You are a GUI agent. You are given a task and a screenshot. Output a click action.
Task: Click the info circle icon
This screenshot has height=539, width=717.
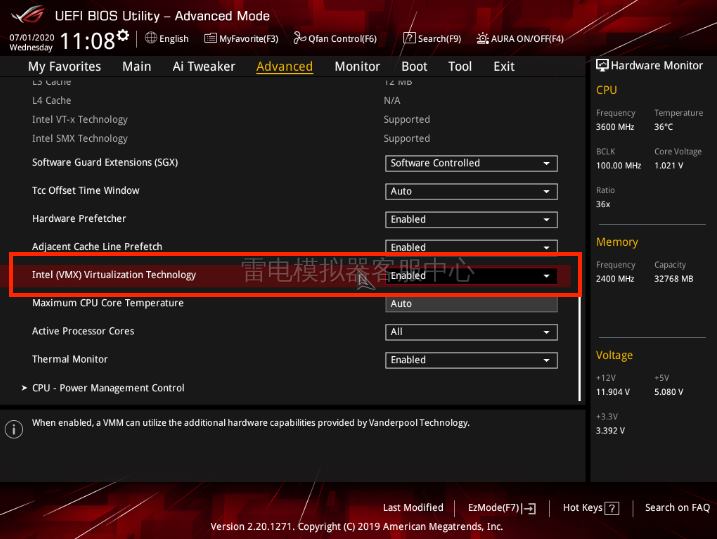(x=14, y=429)
